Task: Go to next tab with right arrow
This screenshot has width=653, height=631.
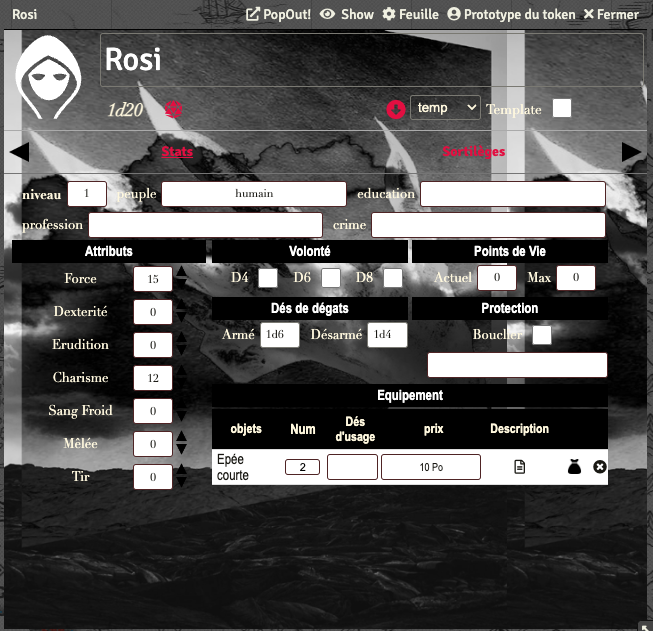Action: coord(631,152)
